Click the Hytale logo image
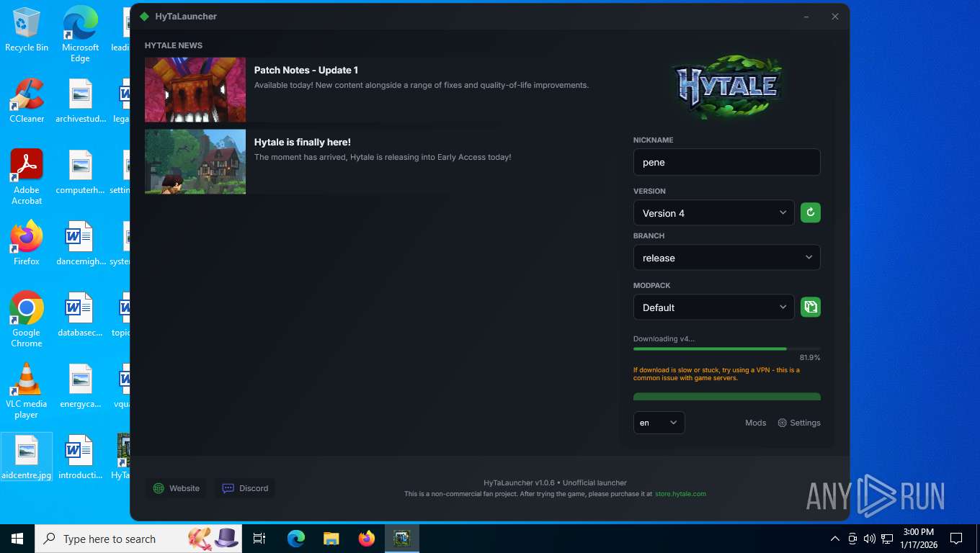Image resolution: width=980 pixels, height=553 pixels. 726,87
